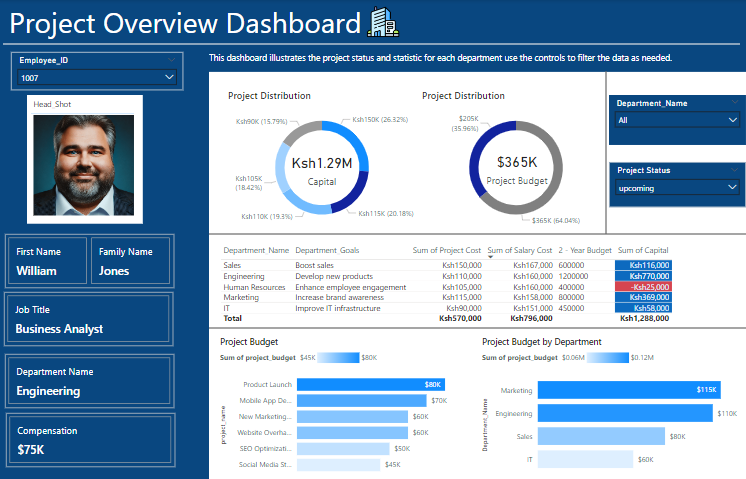
Task: Click the 2 - Year Budget column header
Action: pyautogui.click(x=585, y=250)
